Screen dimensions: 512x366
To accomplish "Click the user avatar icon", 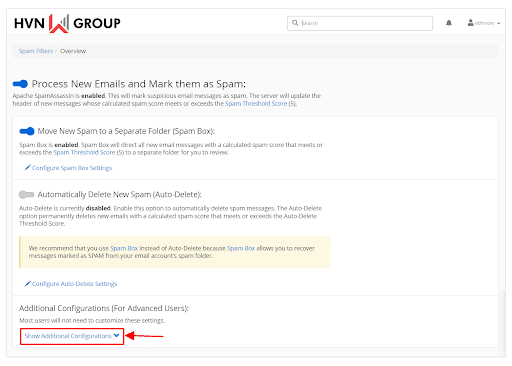I will coord(471,23).
